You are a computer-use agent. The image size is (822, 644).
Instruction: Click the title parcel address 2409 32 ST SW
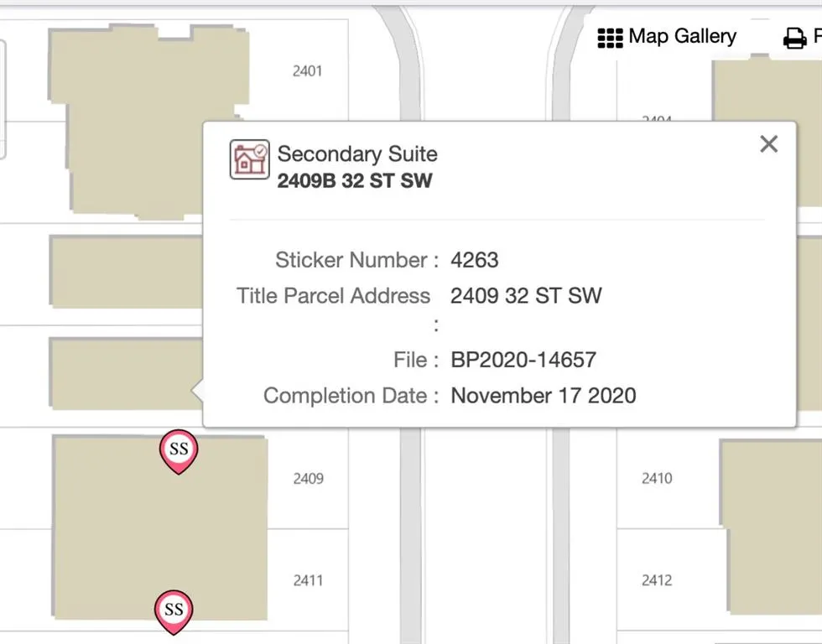[x=526, y=295]
